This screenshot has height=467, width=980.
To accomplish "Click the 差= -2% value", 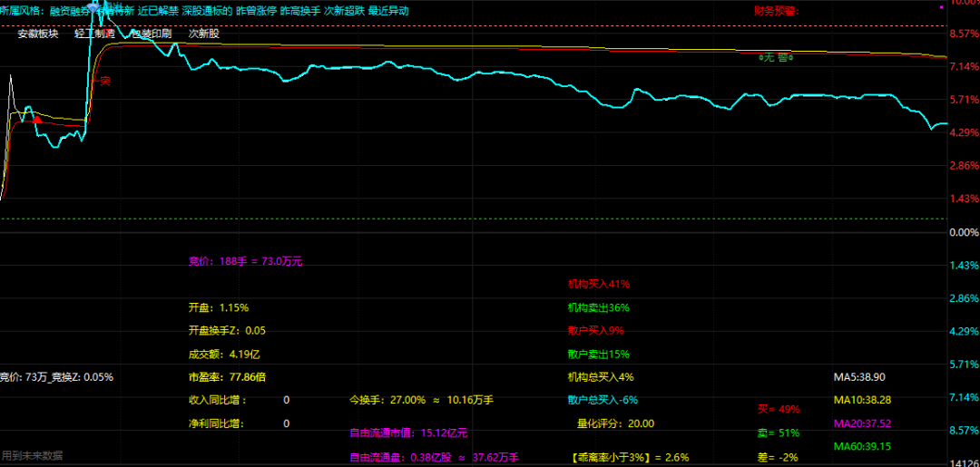I will pyautogui.click(x=778, y=458).
